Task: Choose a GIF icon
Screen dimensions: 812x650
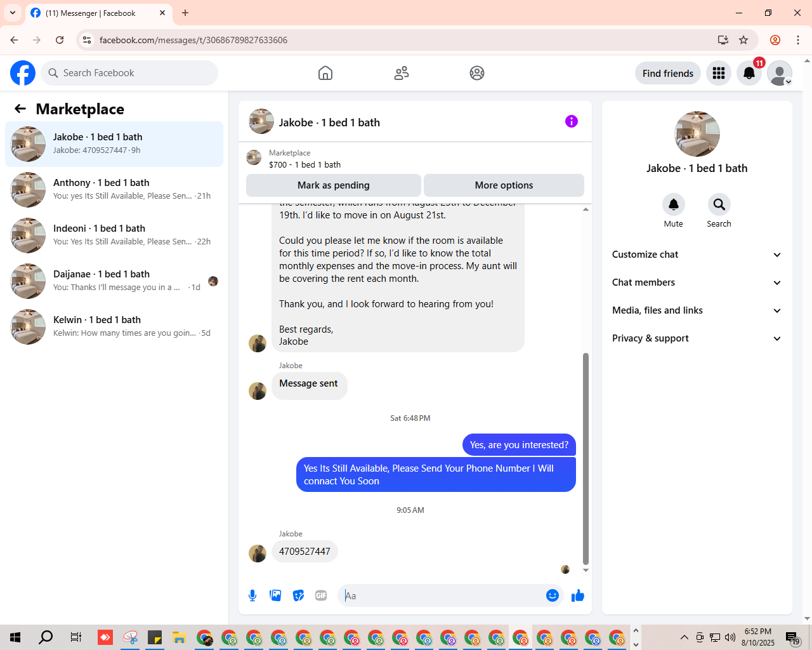Action: point(321,595)
